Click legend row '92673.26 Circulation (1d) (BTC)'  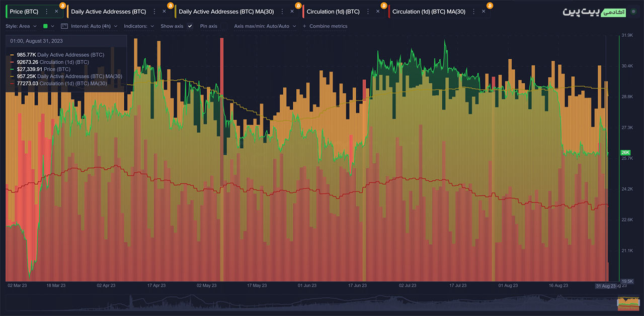click(x=50, y=62)
